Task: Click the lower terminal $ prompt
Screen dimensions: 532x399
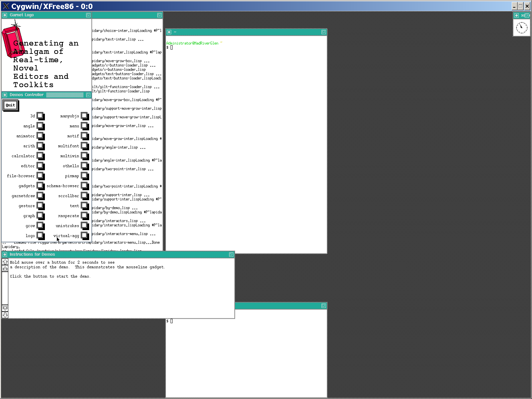Action: (168, 321)
